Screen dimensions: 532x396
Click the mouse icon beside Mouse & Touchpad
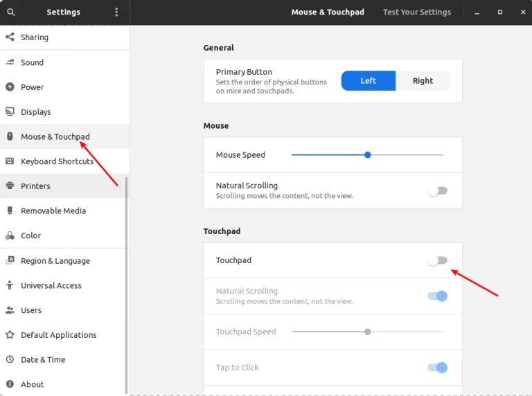[x=10, y=136]
